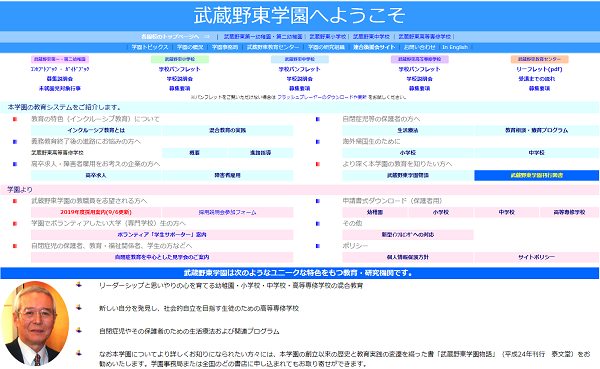The width and height of the screenshot is (600, 369).
Task: Switch to the In English page
Action: pyautogui.click(x=455, y=47)
